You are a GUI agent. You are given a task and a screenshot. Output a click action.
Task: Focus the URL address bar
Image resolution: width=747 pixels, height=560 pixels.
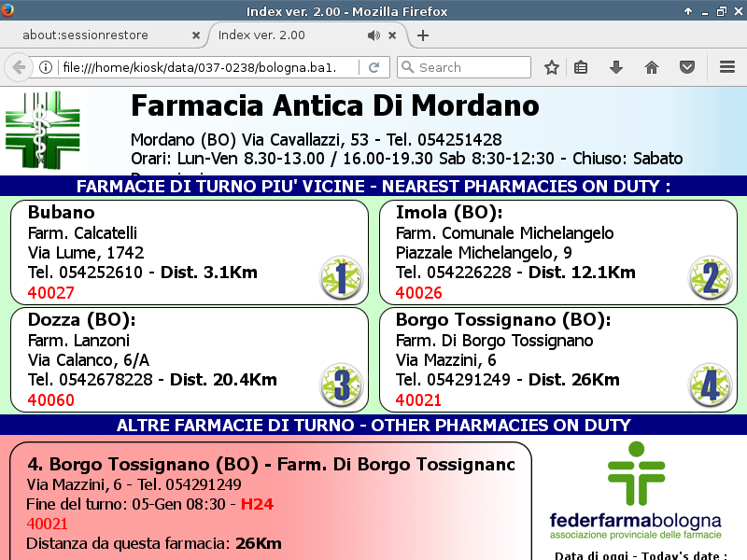click(205, 67)
